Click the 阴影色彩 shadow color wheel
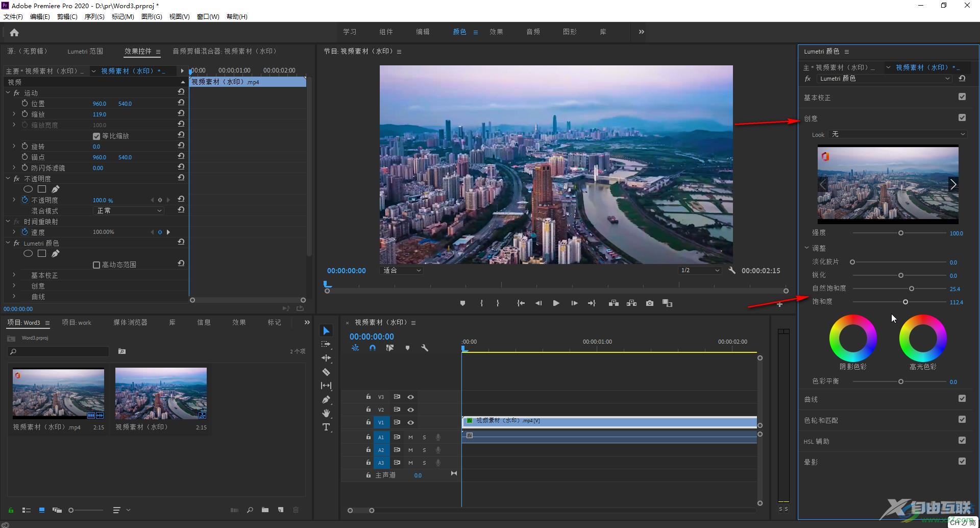Screen dimensions: 980x528 click(853, 339)
